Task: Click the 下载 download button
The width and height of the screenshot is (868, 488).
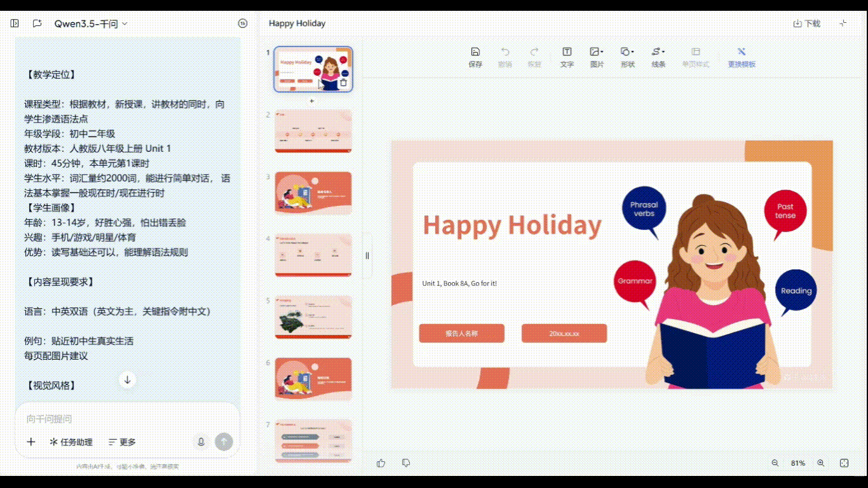Action: (x=807, y=24)
